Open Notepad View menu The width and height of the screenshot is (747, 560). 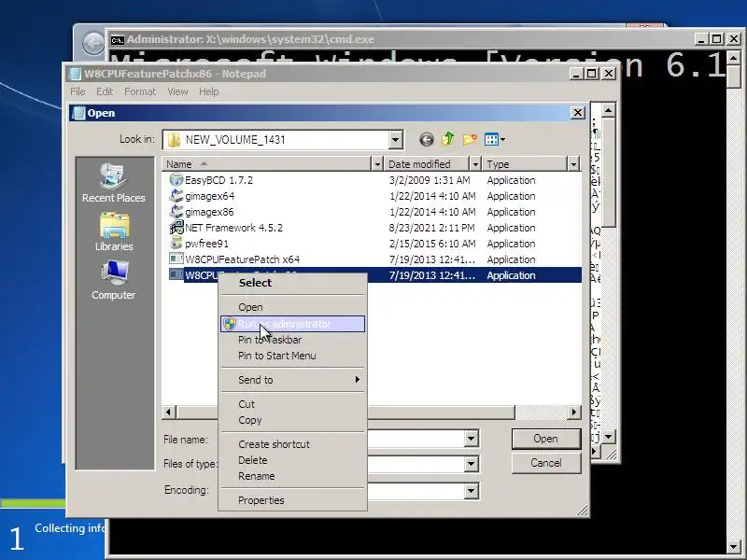[177, 91]
